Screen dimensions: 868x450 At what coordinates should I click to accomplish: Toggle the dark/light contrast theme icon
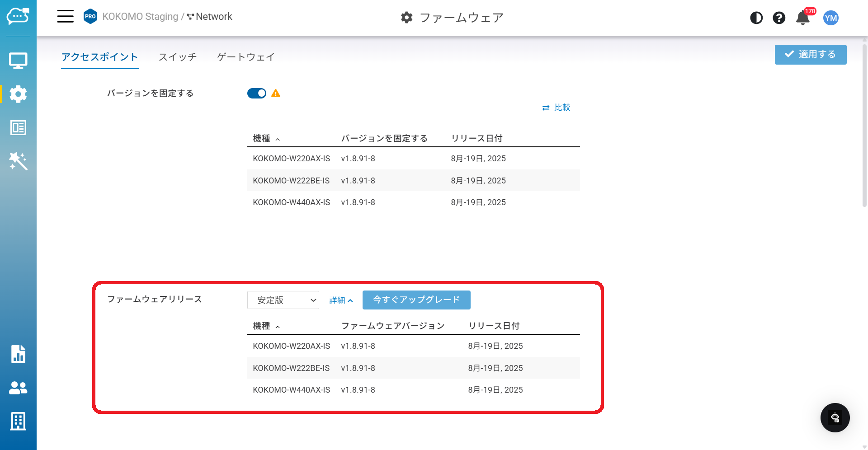tap(756, 18)
